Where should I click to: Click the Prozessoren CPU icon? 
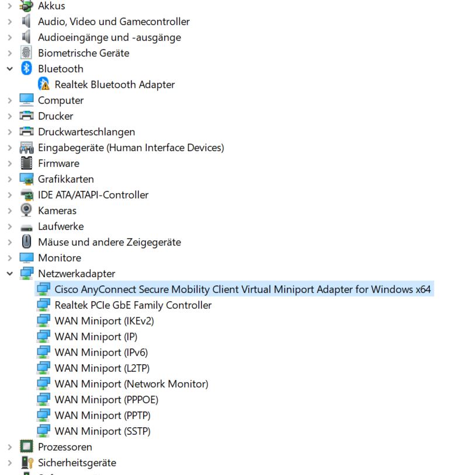[26, 446]
